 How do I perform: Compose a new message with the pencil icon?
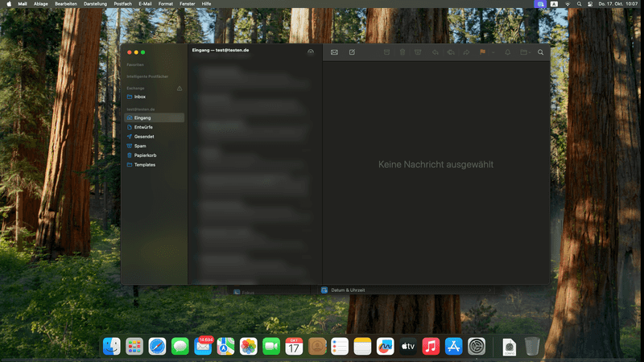pos(352,52)
